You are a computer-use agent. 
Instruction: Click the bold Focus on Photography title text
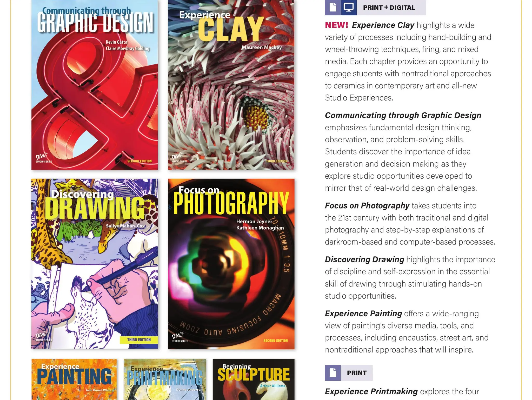[367, 206]
